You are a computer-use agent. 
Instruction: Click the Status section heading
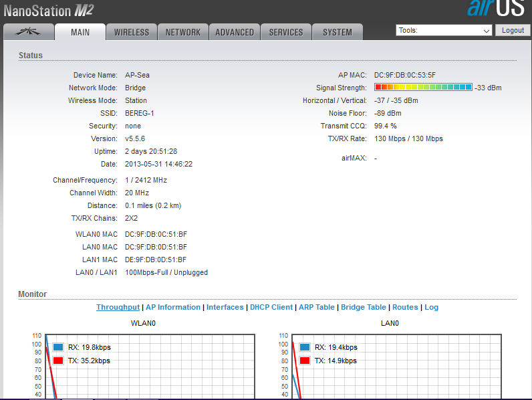click(x=31, y=56)
